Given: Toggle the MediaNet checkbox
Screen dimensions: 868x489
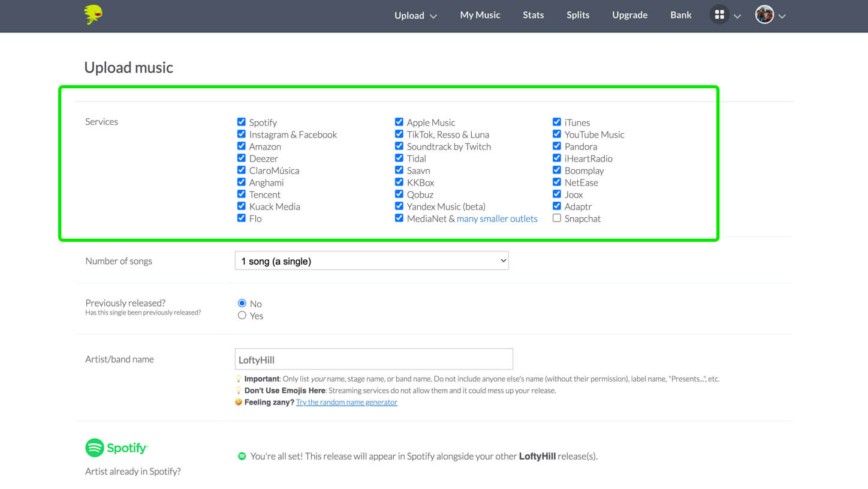Looking at the screenshot, I should pos(399,218).
